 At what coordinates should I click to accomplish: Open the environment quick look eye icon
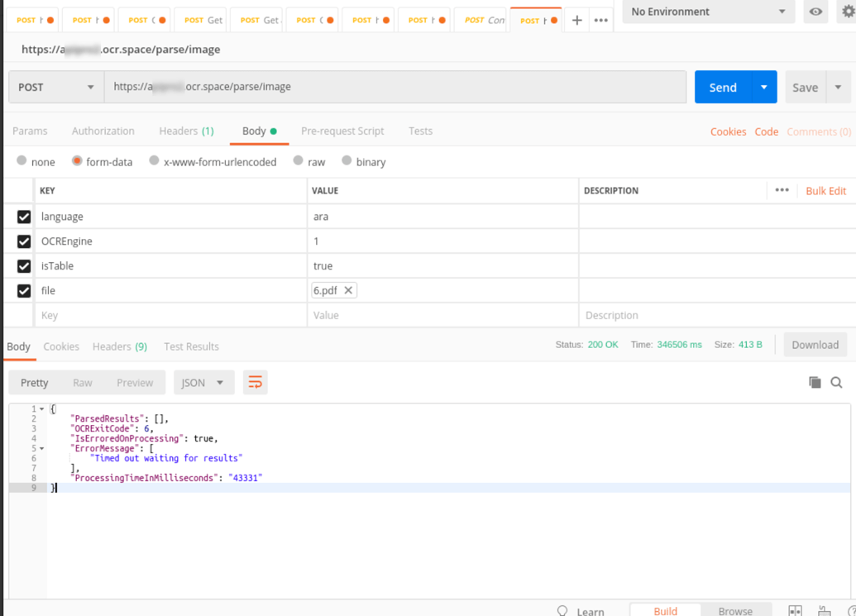pyautogui.click(x=815, y=12)
